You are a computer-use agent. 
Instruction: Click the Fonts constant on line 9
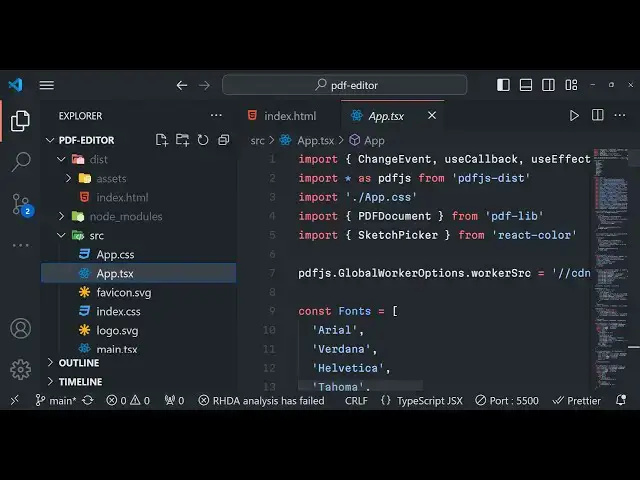point(354,311)
